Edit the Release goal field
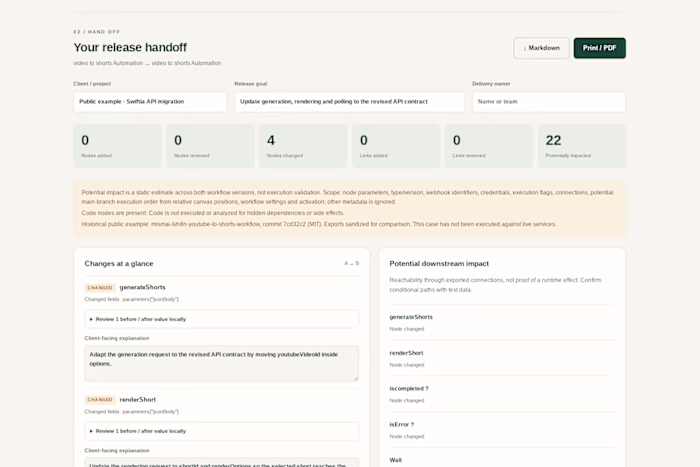This screenshot has height=467, width=700. (350, 102)
